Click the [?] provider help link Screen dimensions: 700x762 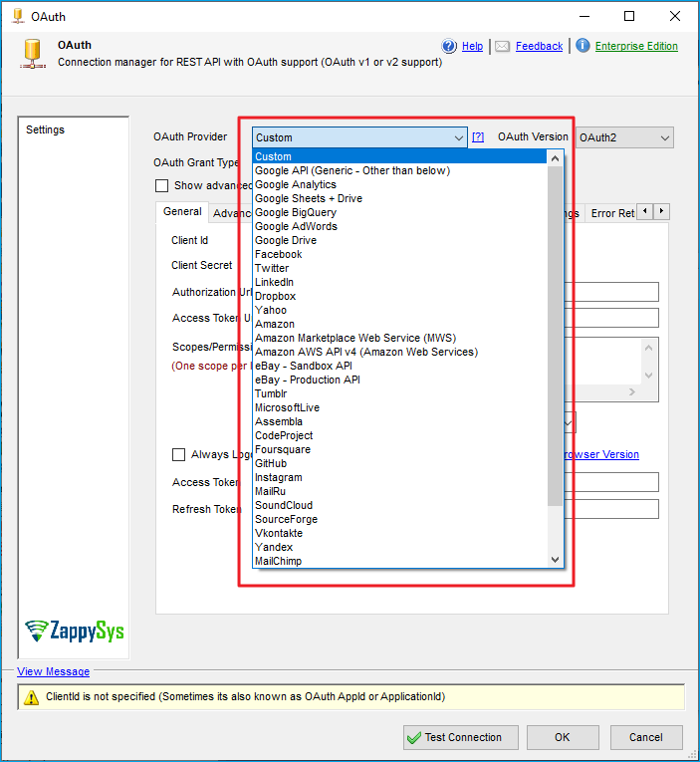(x=478, y=137)
